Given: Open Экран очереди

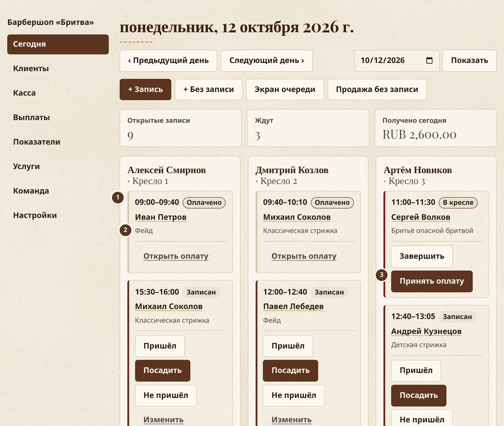Looking at the screenshot, I should pyautogui.click(x=285, y=89).
